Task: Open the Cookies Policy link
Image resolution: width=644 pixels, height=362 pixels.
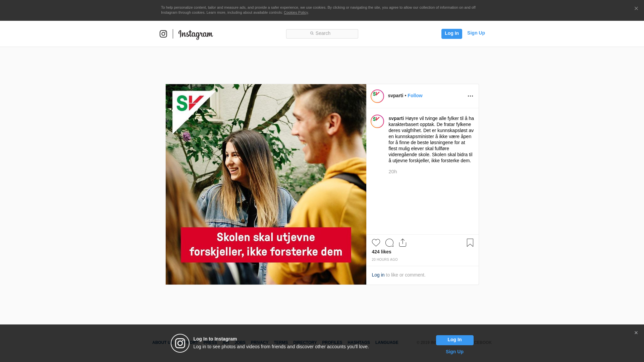Action: pos(296,12)
